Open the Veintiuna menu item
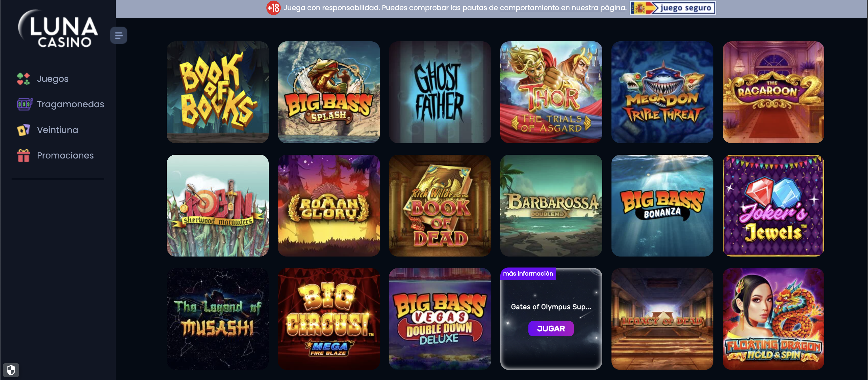Screen dimensions: 868x380 (58, 130)
